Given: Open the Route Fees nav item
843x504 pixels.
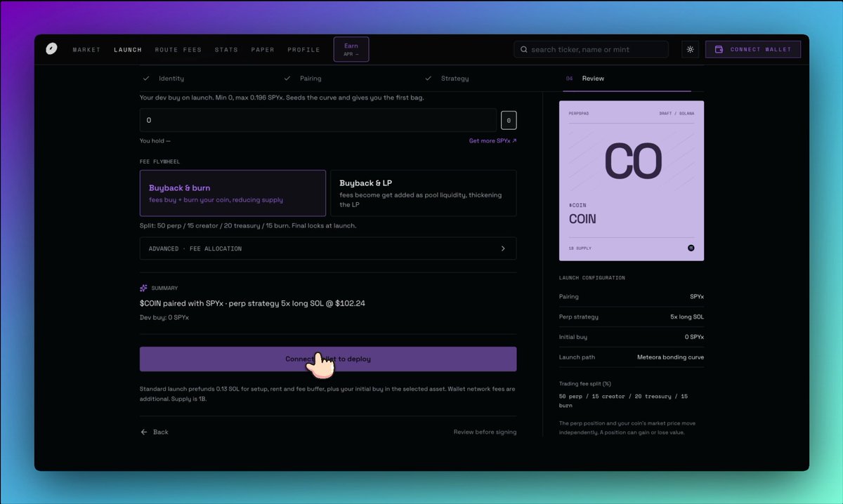Looking at the screenshot, I should click(x=178, y=50).
